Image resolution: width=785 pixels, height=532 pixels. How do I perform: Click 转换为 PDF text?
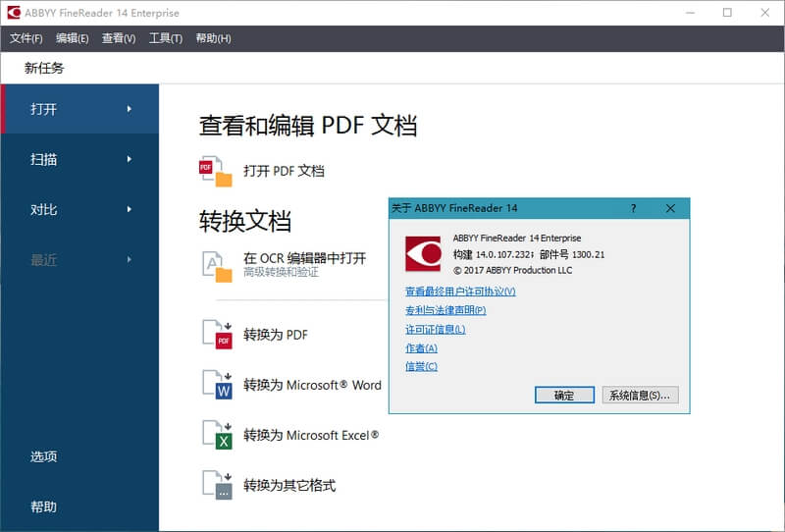click(276, 334)
